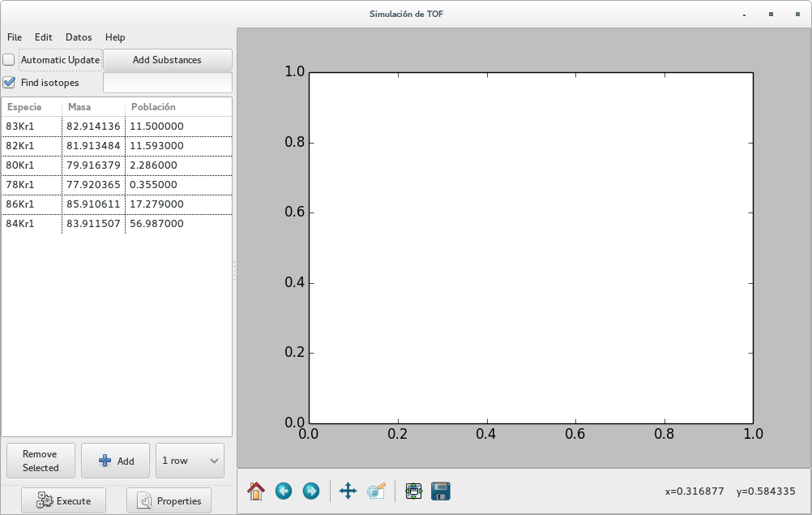Reset plot view with Home icon
Screen dimensions: 812x515
[x=256, y=491]
